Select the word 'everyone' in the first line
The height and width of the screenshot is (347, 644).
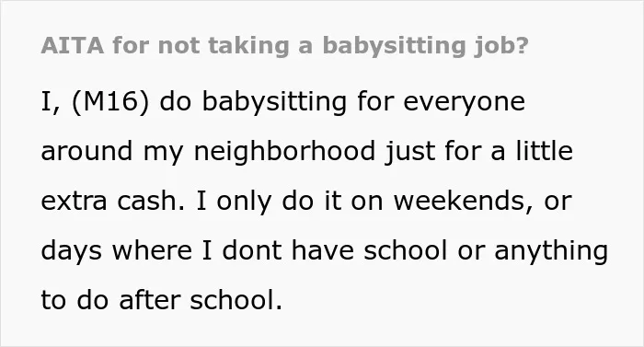(x=464, y=103)
